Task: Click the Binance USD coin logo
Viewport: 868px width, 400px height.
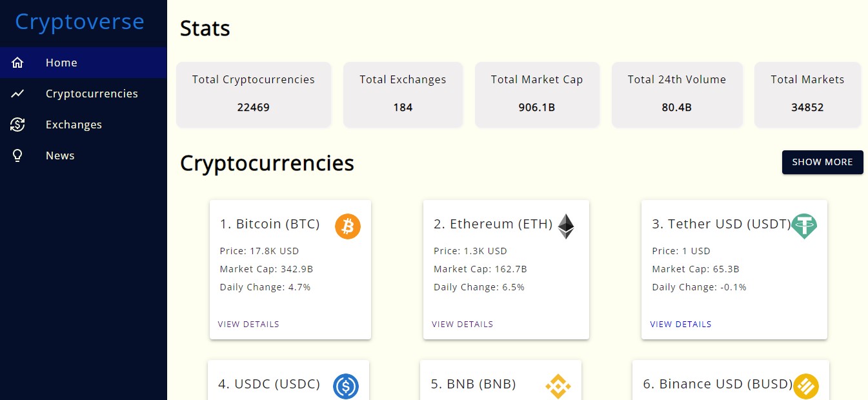Action: 806,386
